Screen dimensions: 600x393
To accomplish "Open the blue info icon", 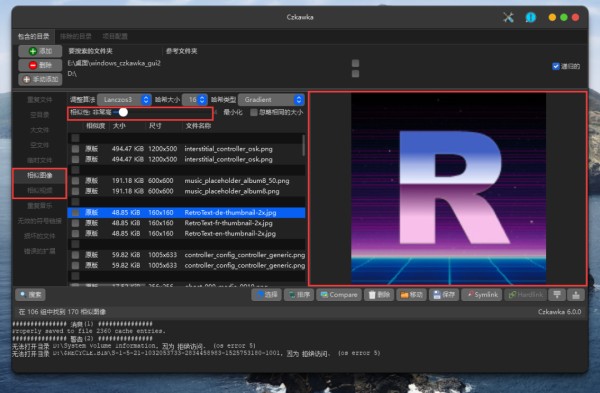I will pos(531,17).
